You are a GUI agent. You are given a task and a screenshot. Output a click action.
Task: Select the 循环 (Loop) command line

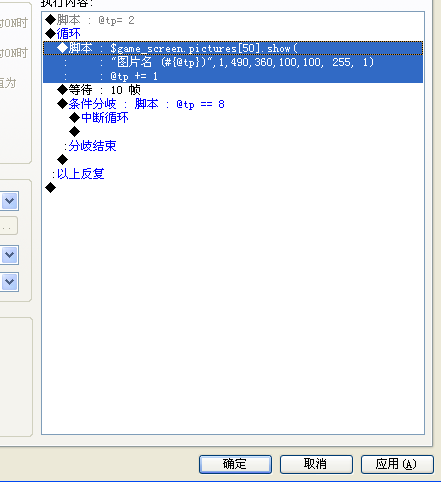[x=233, y=34]
